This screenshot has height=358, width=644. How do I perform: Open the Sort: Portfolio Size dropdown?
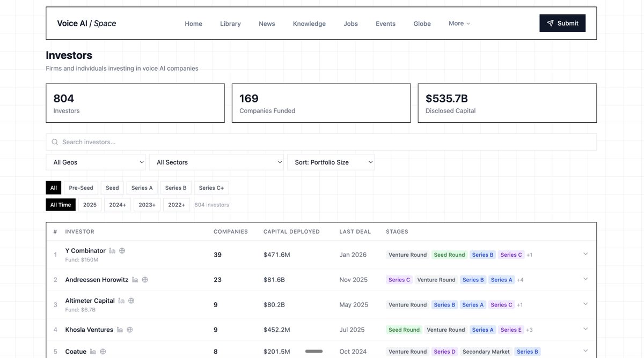coord(331,162)
